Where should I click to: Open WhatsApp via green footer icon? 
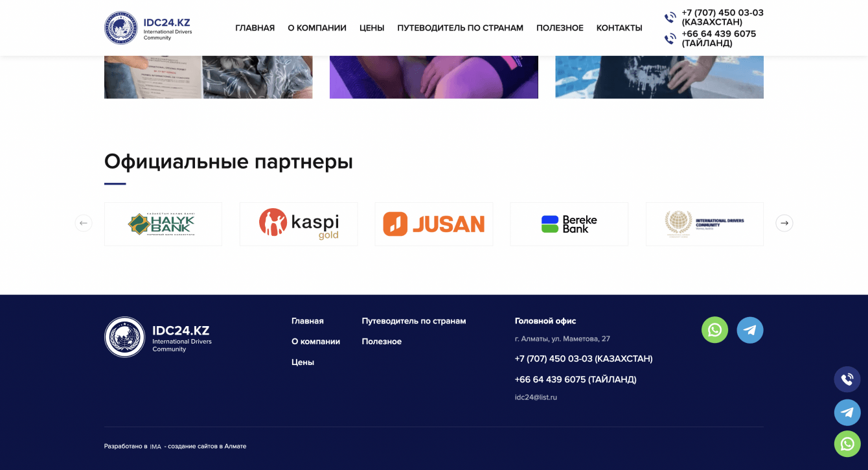click(715, 330)
